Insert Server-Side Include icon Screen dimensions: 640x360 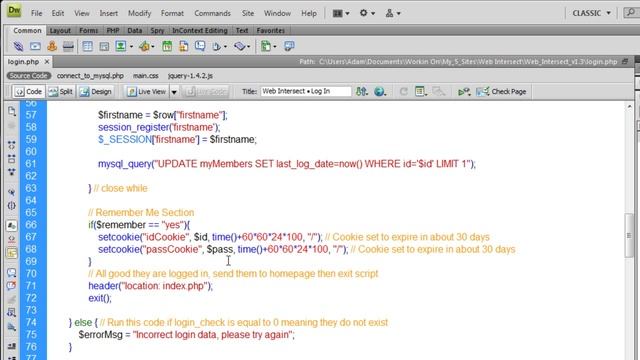[x=183, y=46]
